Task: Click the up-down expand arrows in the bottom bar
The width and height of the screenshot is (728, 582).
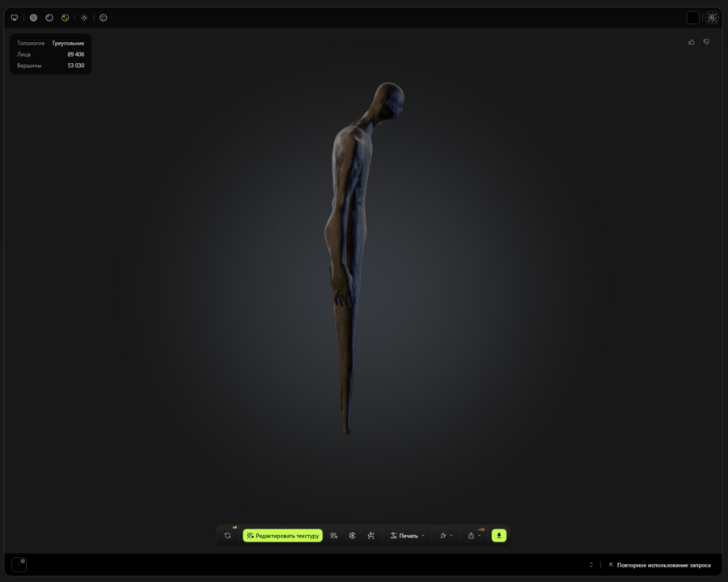Action: point(590,565)
